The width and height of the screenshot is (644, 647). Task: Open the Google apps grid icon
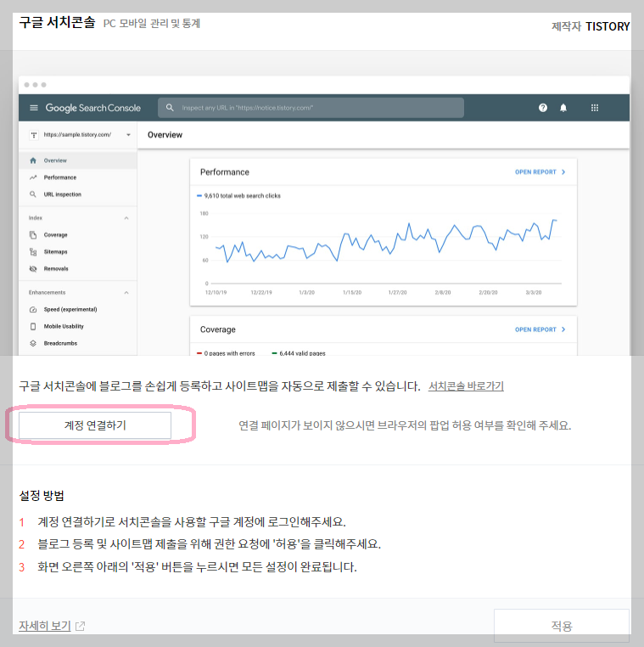pos(595,108)
